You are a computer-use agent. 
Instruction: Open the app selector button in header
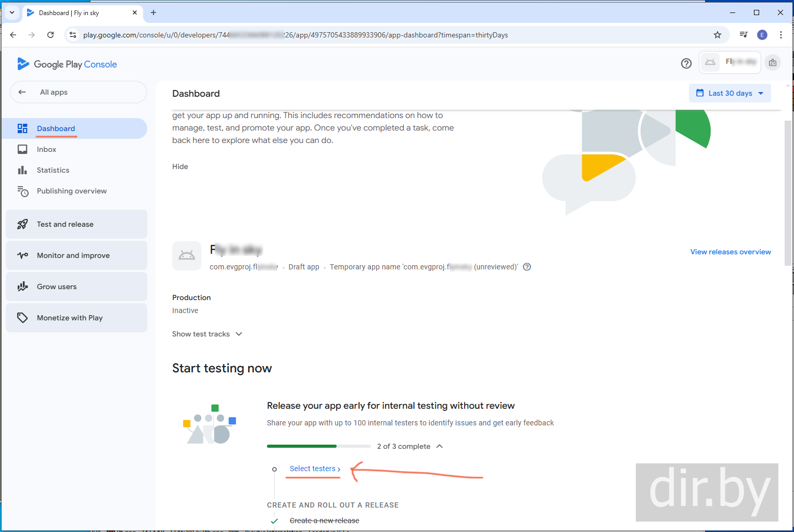(x=730, y=62)
